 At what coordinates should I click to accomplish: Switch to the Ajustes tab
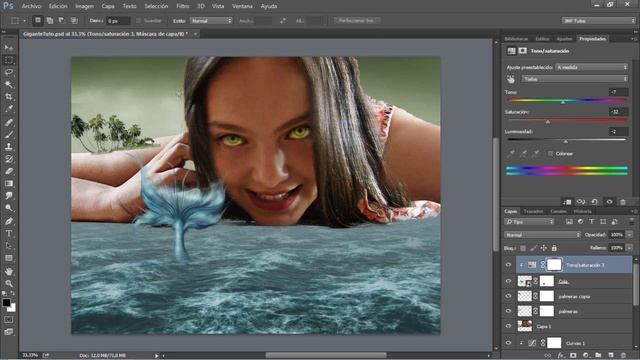pyautogui.click(x=564, y=39)
